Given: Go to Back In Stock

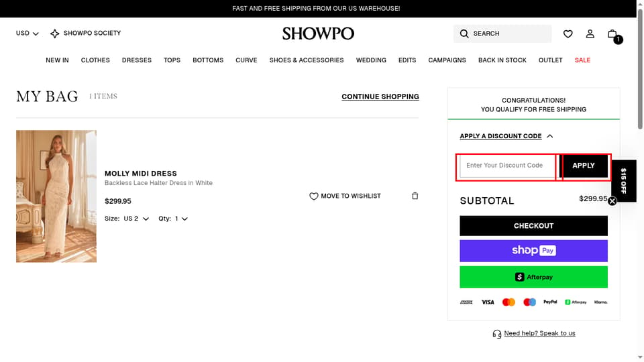Looking at the screenshot, I should [x=502, y=60].
